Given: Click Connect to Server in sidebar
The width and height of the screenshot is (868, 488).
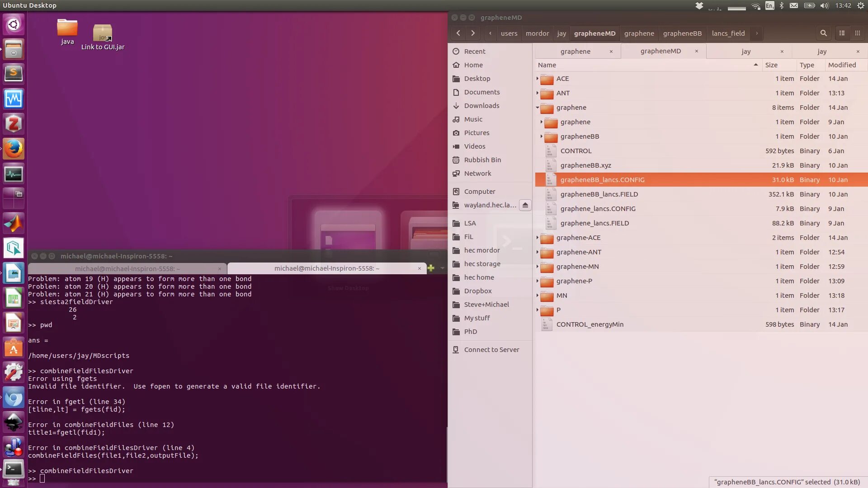Looking at the screenshot, I should (x=491, y=350).
